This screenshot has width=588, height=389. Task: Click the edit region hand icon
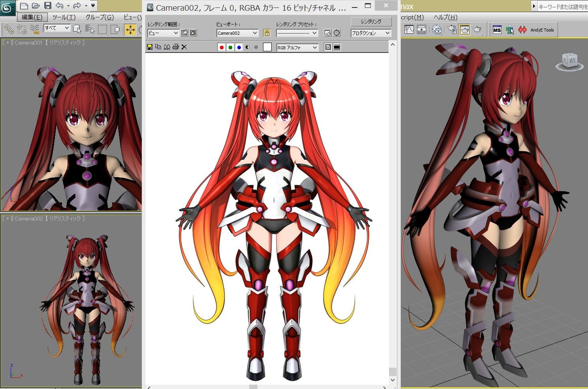[x=184, y=33]
